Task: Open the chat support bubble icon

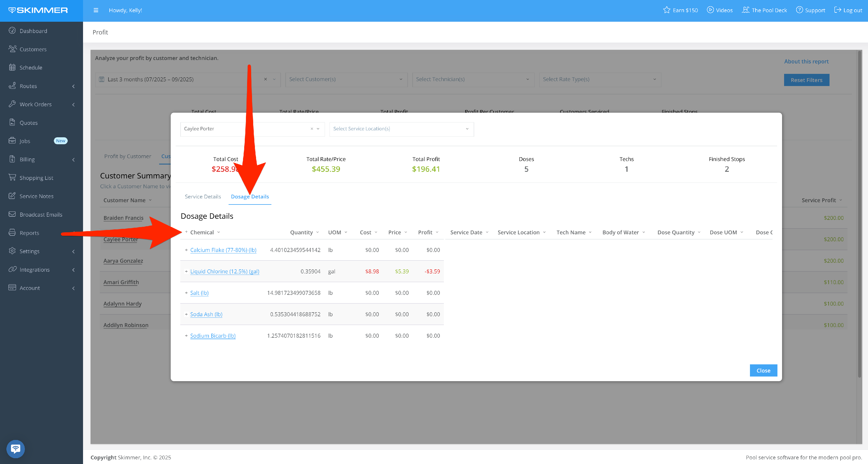Action: (x=16, y=448)
